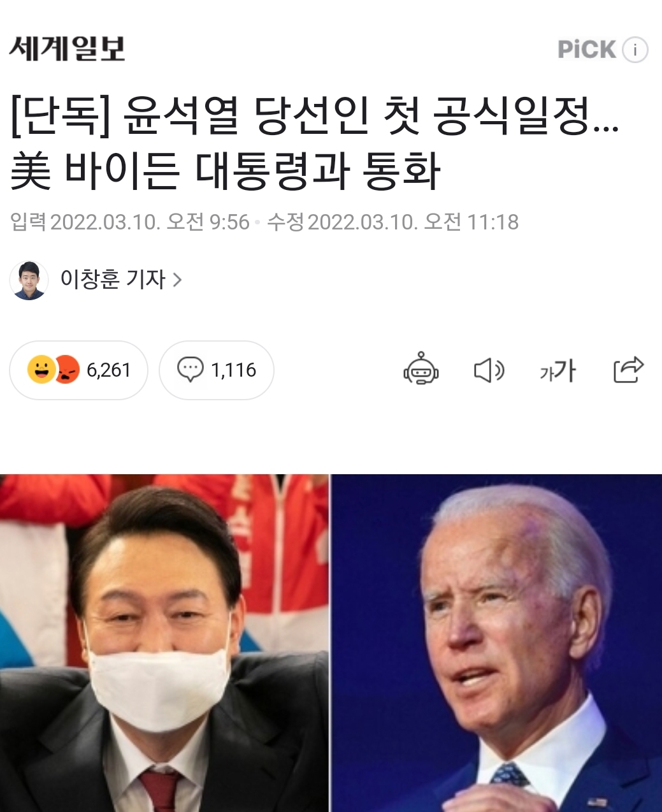
Task: Expand the chevron next to 이창훈 기자
Action: (178, 280)
